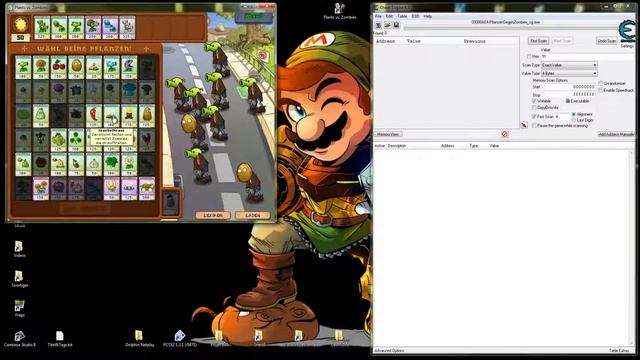Open Cheat Engine Help menu
Image resolution: width=640 pixels, height=360 pixels.
(x=428, y=16)
